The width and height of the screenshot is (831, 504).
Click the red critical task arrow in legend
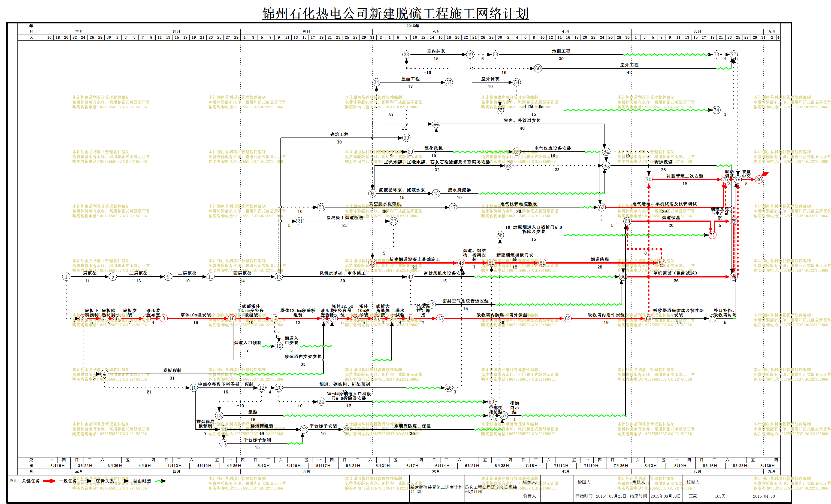(x=49, y=481)
